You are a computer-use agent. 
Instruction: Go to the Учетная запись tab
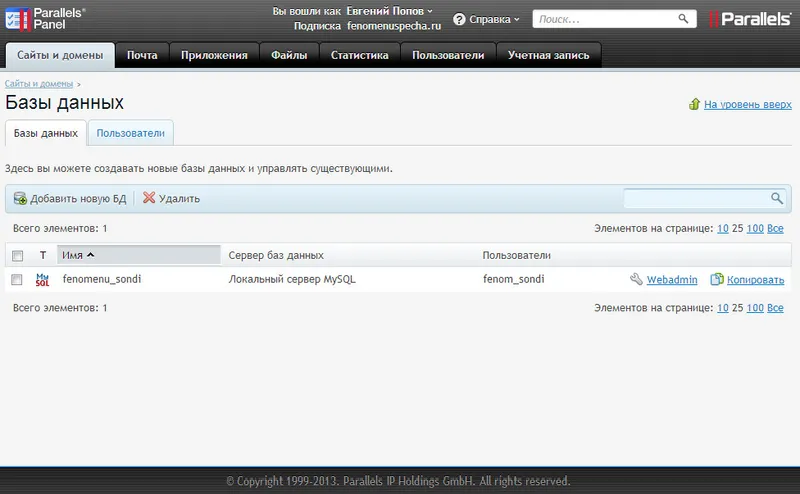[x=548, y=55]
